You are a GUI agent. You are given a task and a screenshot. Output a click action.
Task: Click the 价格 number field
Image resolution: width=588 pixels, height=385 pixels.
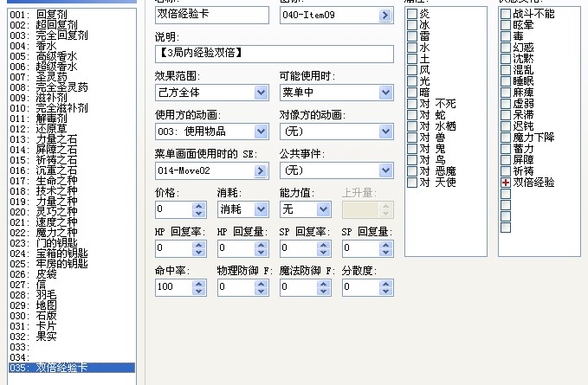tap(174, 209)
